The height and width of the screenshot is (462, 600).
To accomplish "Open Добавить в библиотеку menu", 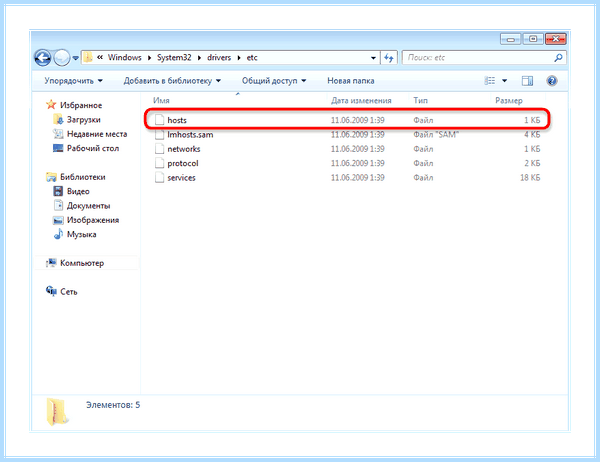I will 172,81.
